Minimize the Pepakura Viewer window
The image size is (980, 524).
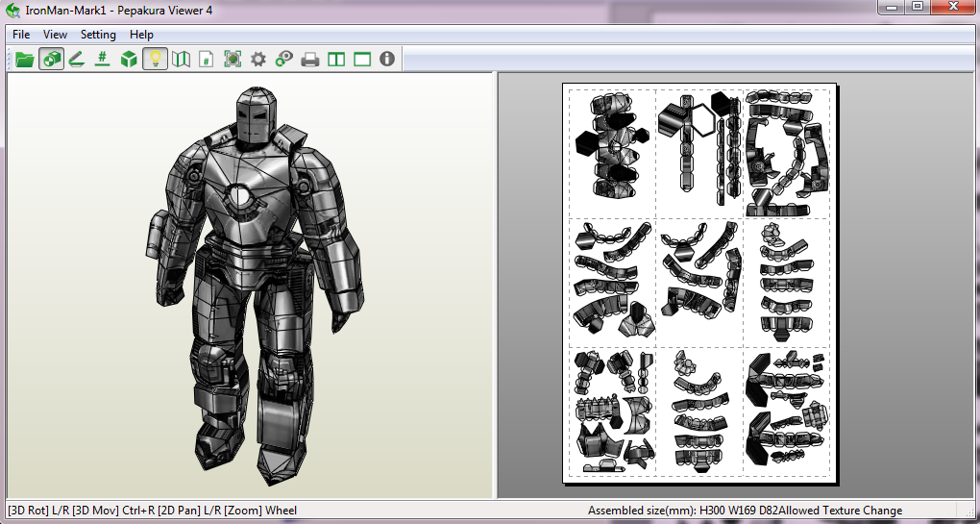coord(891,7)
